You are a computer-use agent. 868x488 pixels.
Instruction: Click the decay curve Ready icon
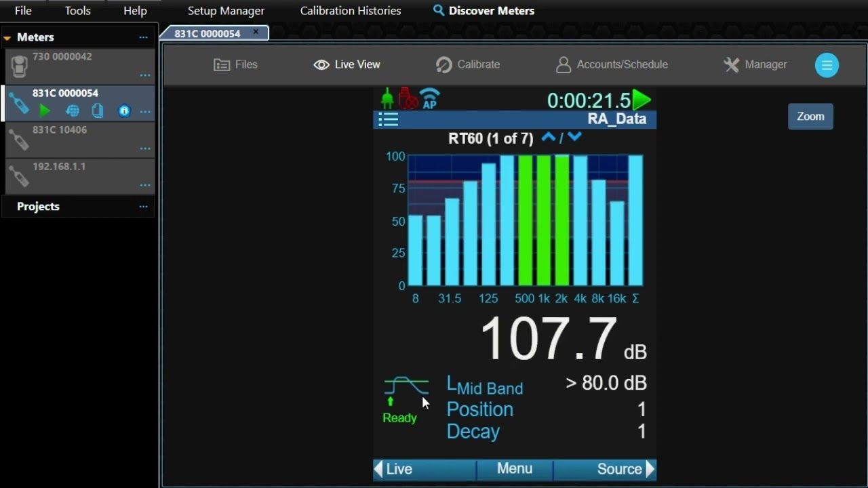point(406,400)
